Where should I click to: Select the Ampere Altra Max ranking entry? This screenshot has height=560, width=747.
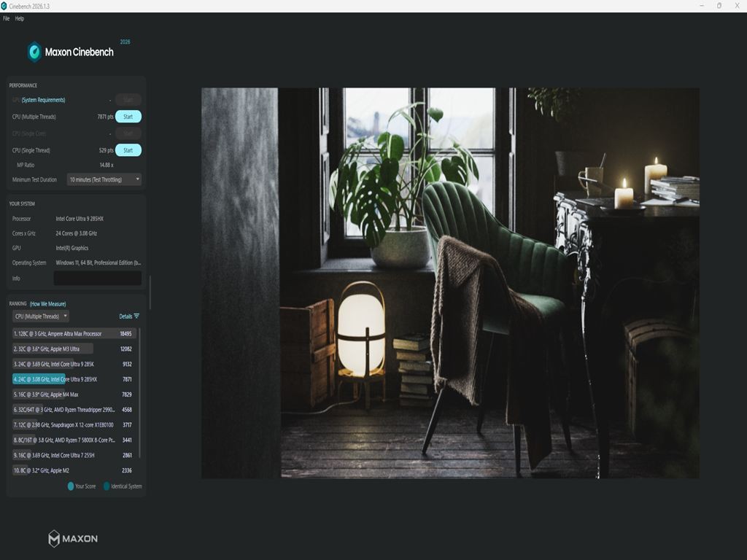[x=74, y=334]
